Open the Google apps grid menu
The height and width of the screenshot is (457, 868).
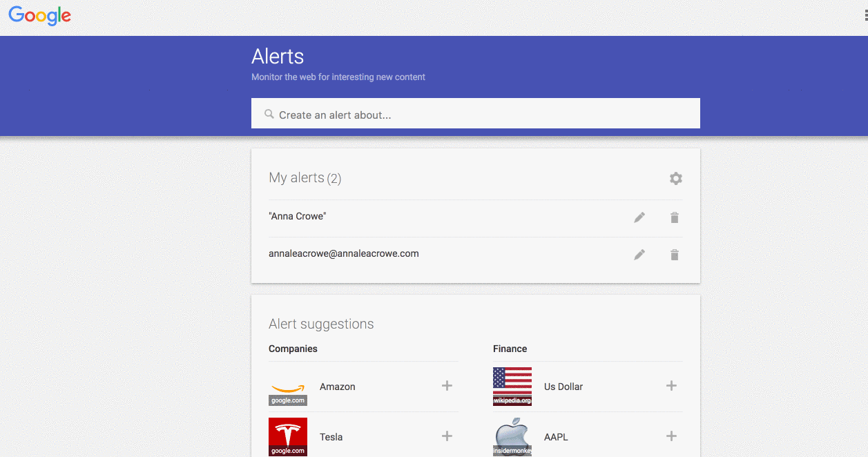(865, 15)
